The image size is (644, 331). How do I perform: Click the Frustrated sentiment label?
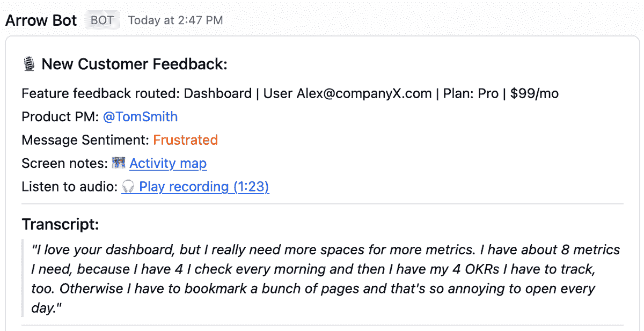pyautogui.click(x=186, y=140)
